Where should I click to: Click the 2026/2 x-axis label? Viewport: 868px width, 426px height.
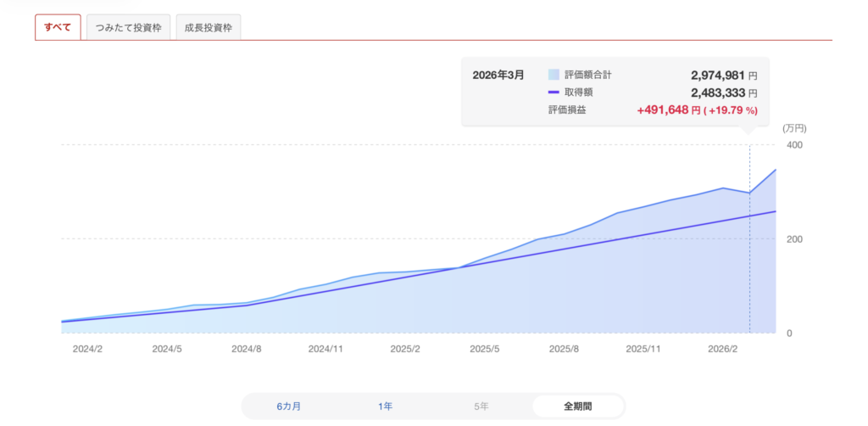pos(723,350)
